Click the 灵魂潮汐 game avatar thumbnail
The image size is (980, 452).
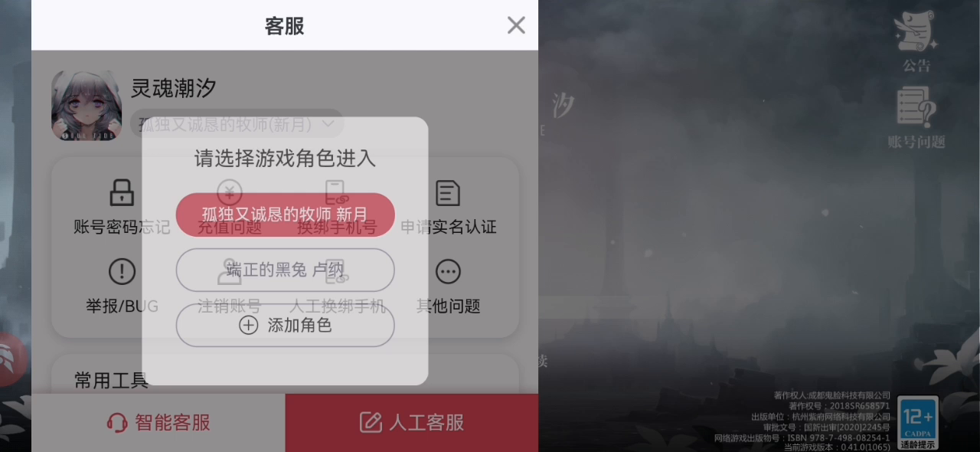[87, 106]
